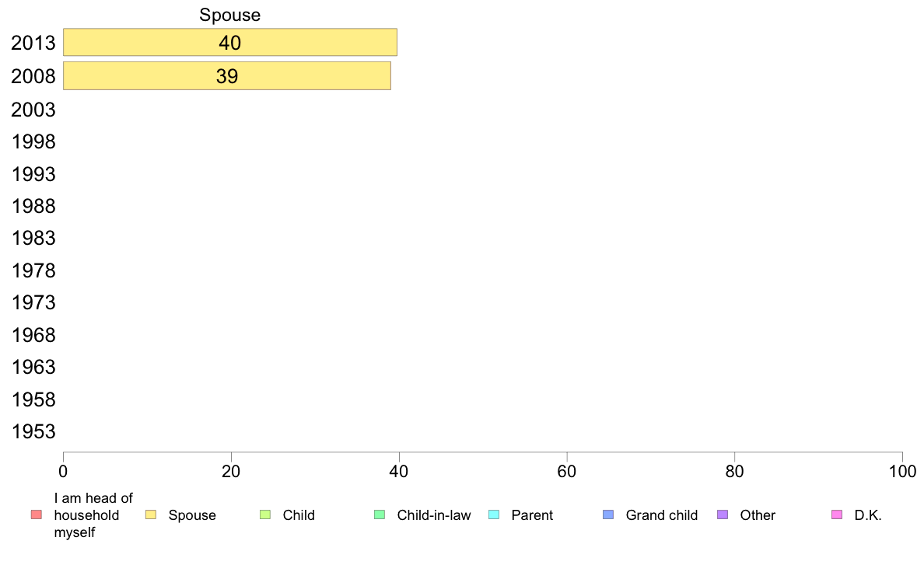924x572 pixels.
Task: Click the Parent legend label text
Action: click(532, 515)
